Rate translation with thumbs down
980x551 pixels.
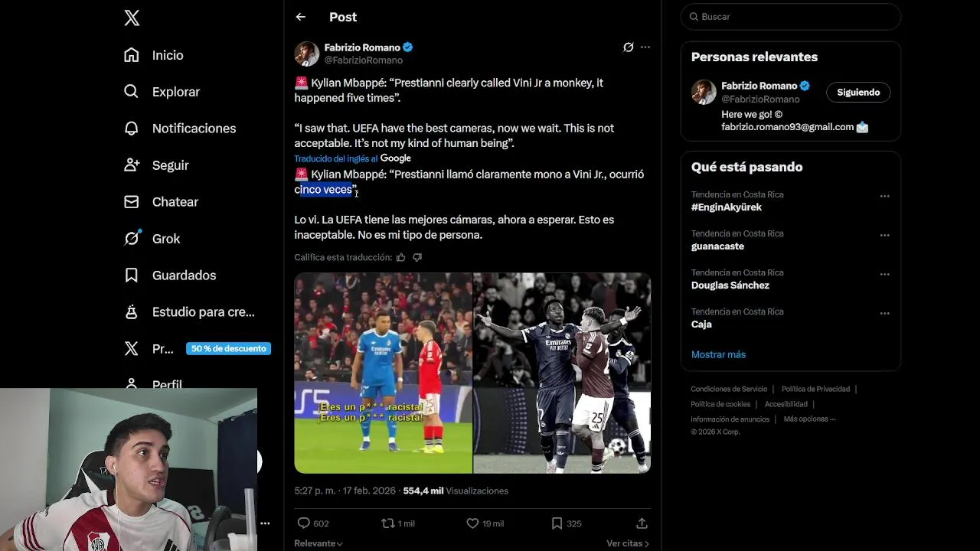point(417,257)
